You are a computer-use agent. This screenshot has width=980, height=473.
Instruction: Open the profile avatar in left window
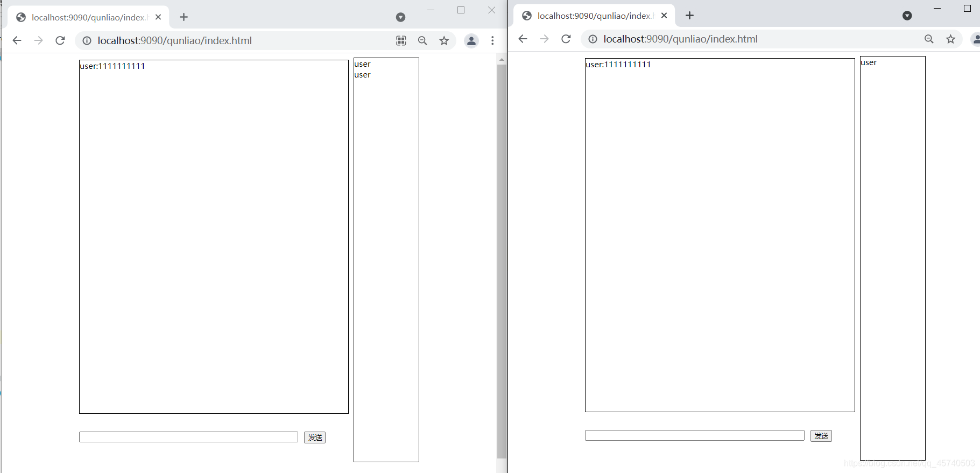pos(471,40)
